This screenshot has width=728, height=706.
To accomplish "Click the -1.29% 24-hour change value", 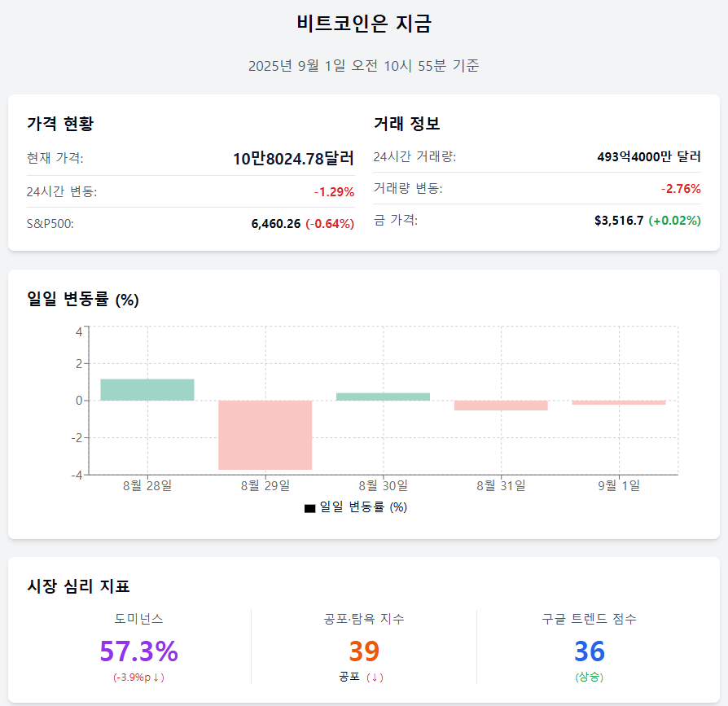I will (x=335, y=191).
